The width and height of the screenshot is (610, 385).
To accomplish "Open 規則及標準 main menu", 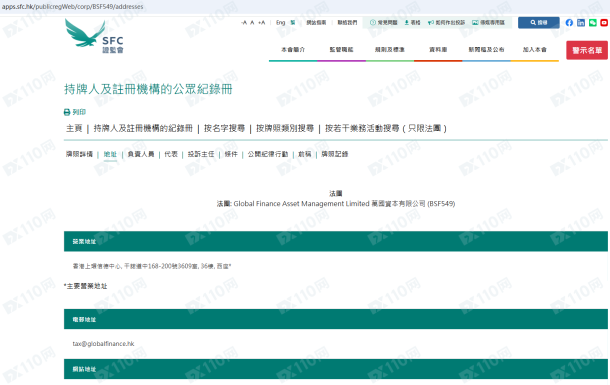I will point(389,50).
